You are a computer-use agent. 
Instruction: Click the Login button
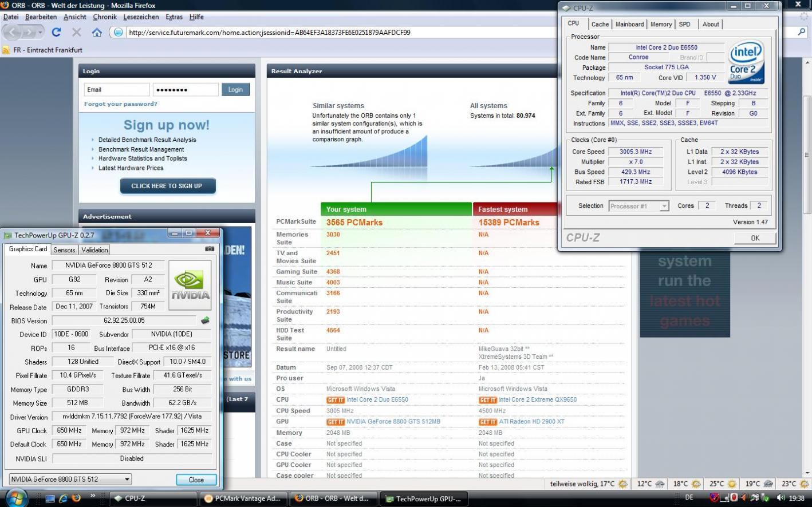(235, 90)
